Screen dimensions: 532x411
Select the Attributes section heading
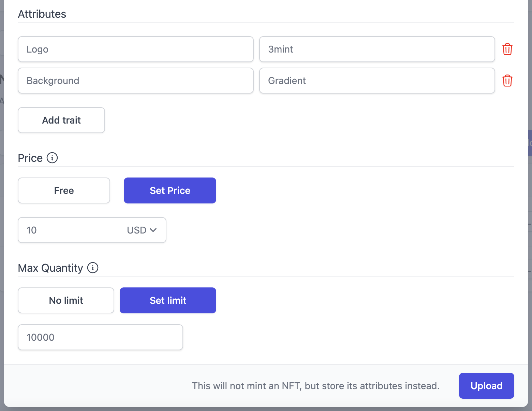click(x=42, y=14)
